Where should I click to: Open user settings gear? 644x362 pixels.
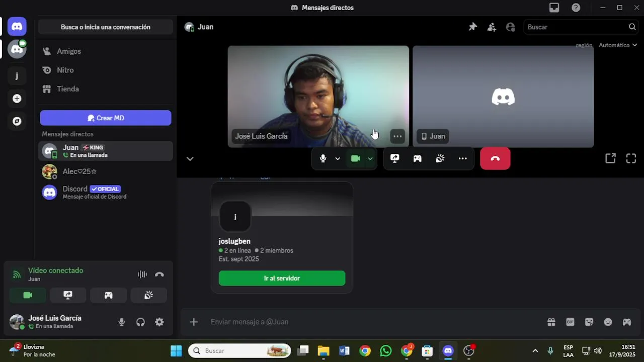pos(159,322)
